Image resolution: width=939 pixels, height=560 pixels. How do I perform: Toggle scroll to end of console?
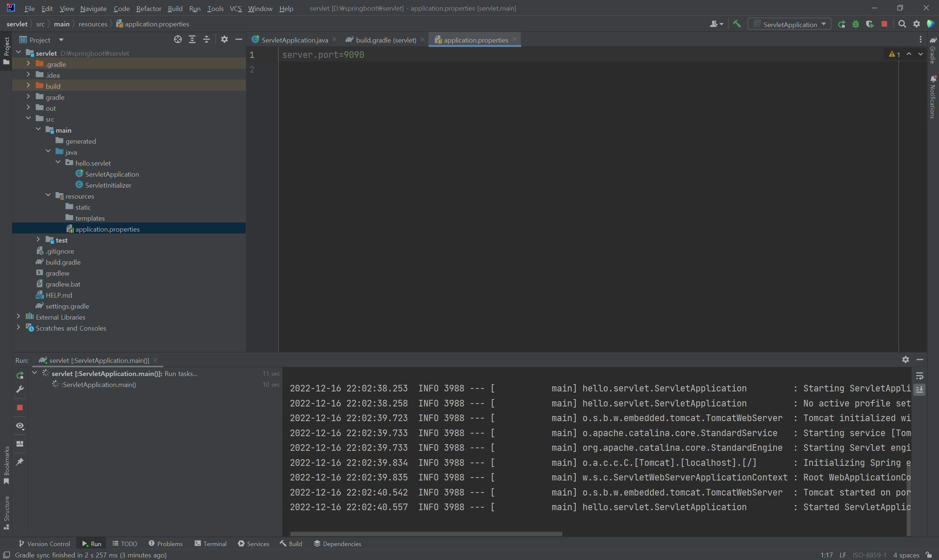919,390
